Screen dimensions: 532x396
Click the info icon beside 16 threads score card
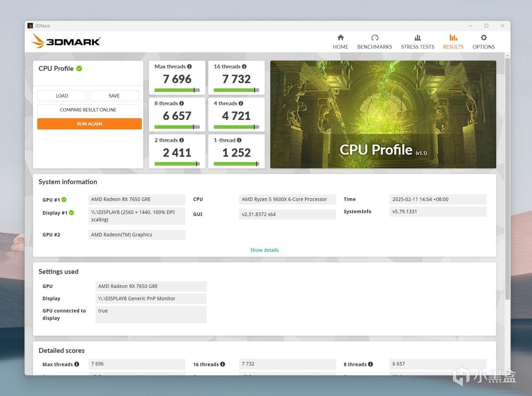pyautogui.click(x=244, y=66)
